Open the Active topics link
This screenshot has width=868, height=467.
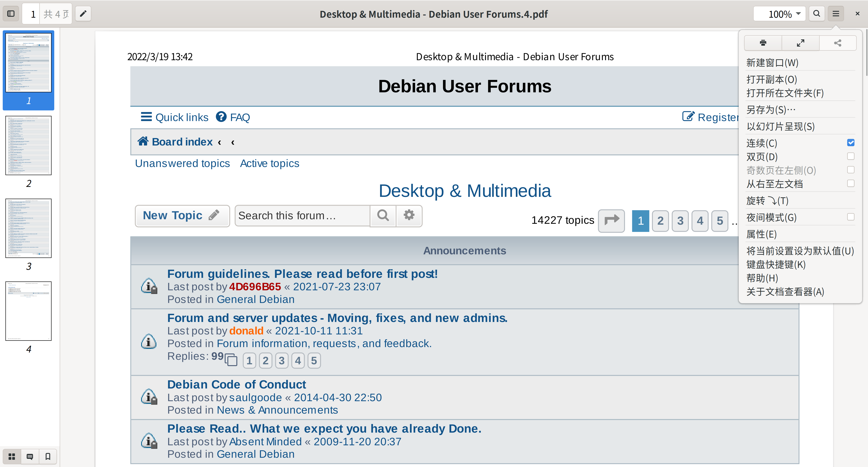pyautogui.click(x=270, y=163)
